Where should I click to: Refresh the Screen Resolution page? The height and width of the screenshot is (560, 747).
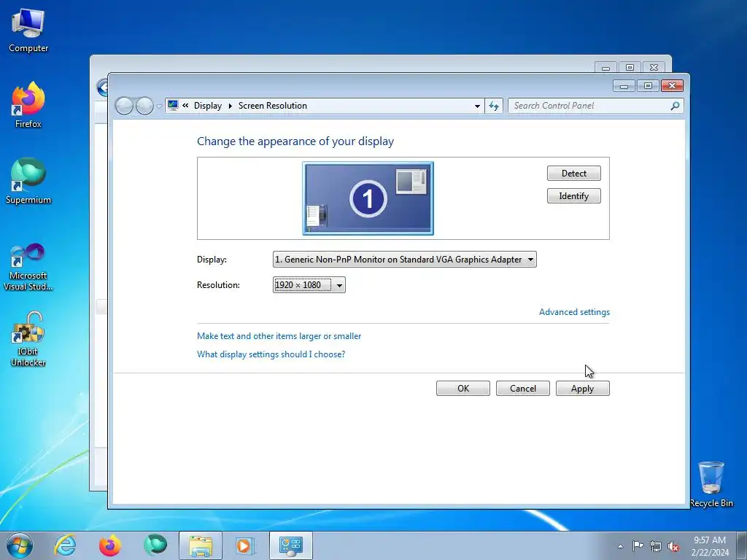tap(494, 106)
